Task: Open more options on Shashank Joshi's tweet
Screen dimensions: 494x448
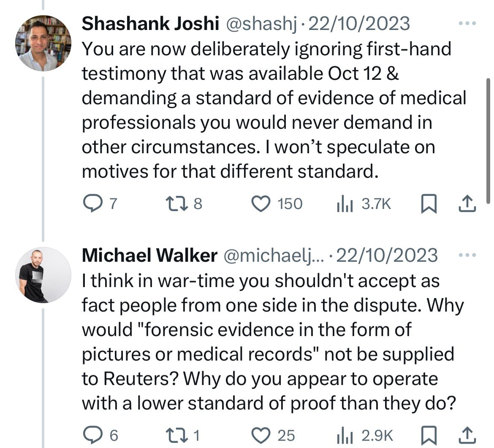Action: pos(467,23)
